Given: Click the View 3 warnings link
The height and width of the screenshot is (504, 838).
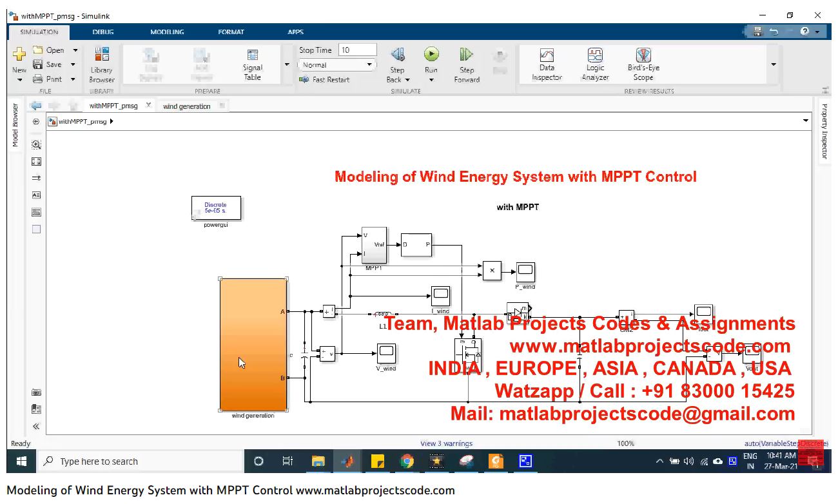Looking at the screenshot, I should pyautogui.click(x=446, y=443).
